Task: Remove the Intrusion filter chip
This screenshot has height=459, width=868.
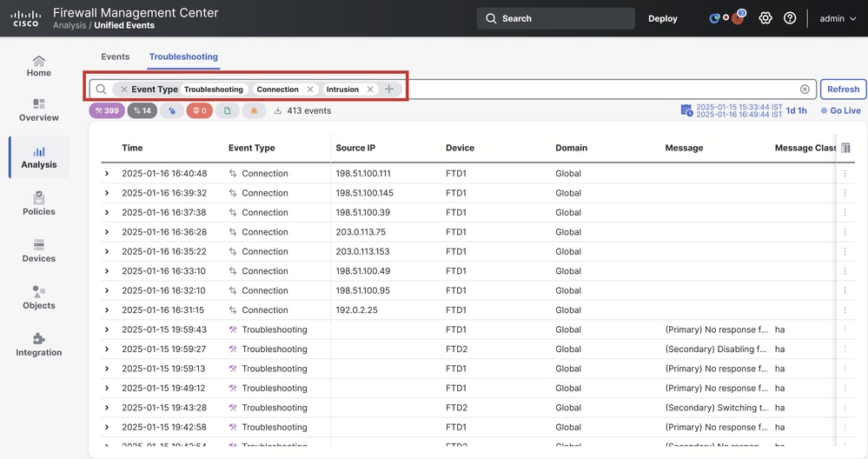Action: pyautogui.click(x=370, y=90)
